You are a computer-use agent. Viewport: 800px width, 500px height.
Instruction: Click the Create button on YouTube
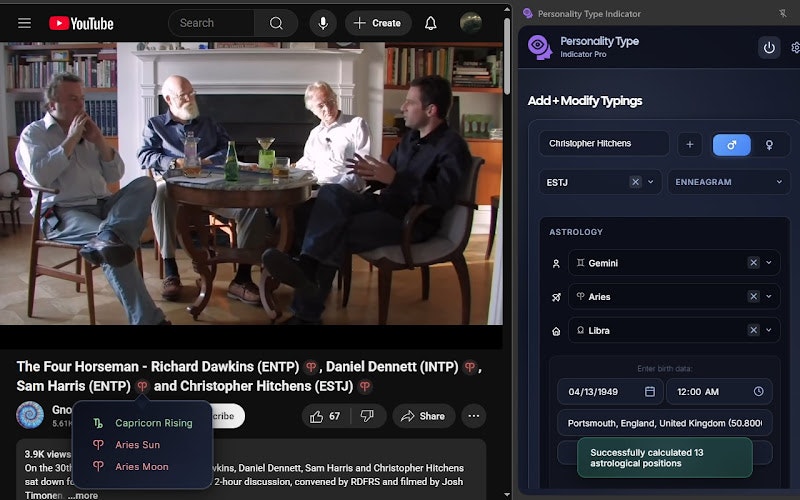point(378,23)
